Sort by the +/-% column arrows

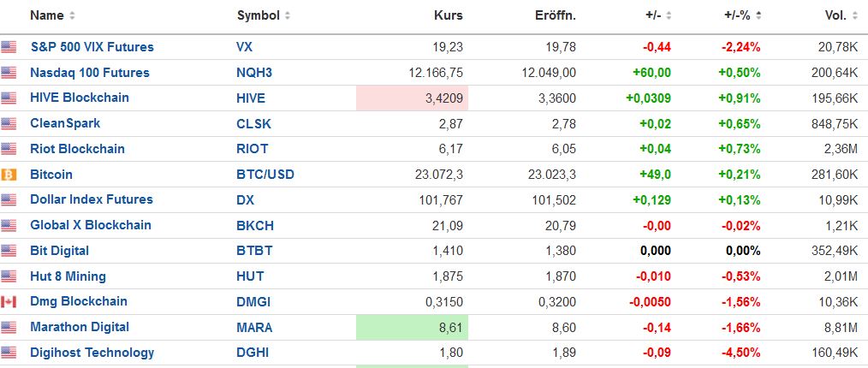[x=758, y=16]
